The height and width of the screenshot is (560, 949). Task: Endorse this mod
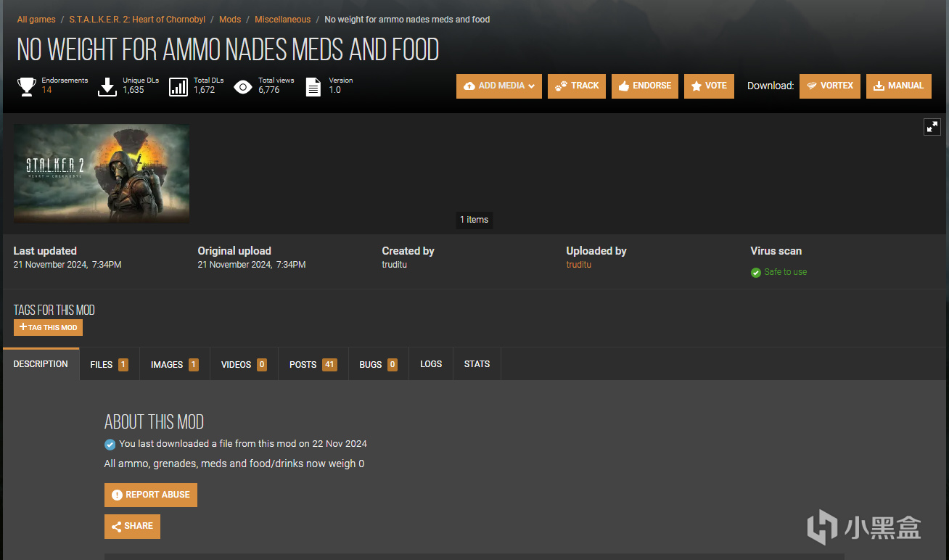(x=645, y=86)
